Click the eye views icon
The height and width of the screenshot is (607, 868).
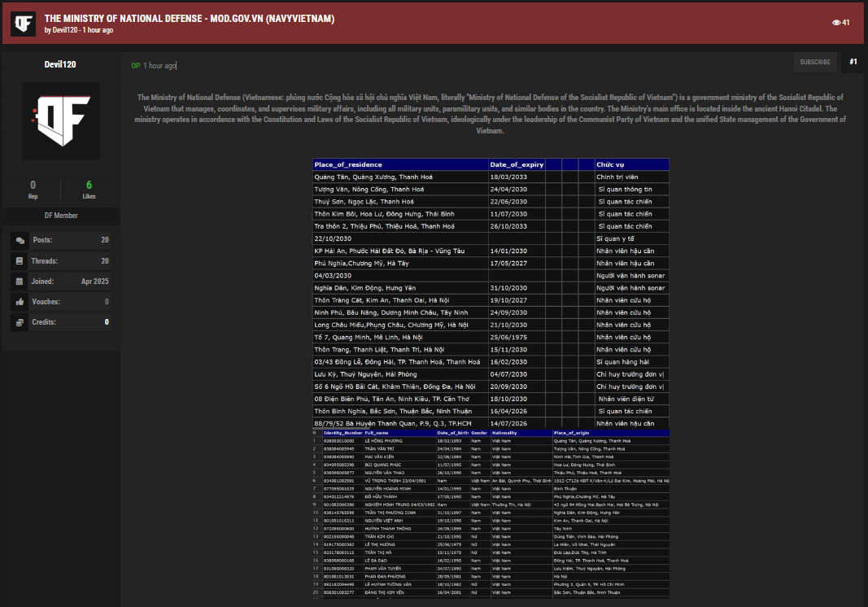click(835, 23)
